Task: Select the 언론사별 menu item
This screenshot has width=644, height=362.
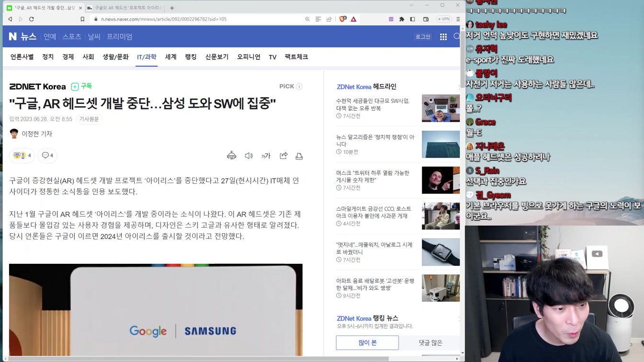Action: (x=22, y=57)
